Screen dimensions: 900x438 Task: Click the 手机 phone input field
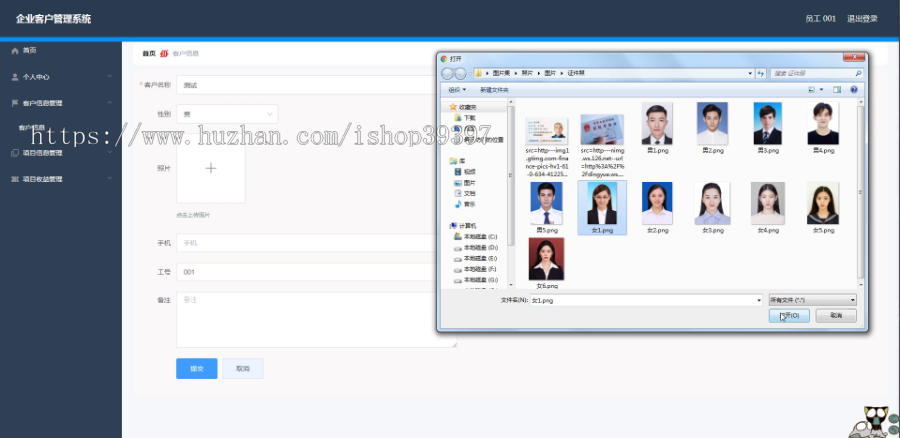pos(307,243)
